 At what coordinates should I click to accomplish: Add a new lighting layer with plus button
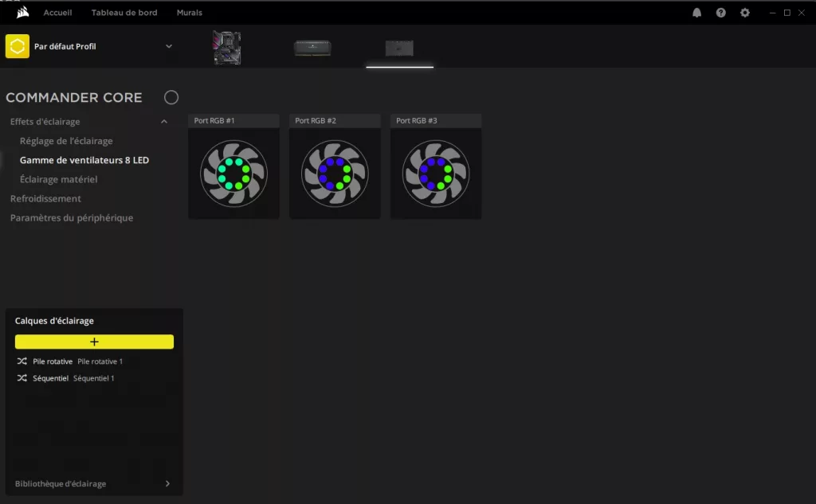94,342
